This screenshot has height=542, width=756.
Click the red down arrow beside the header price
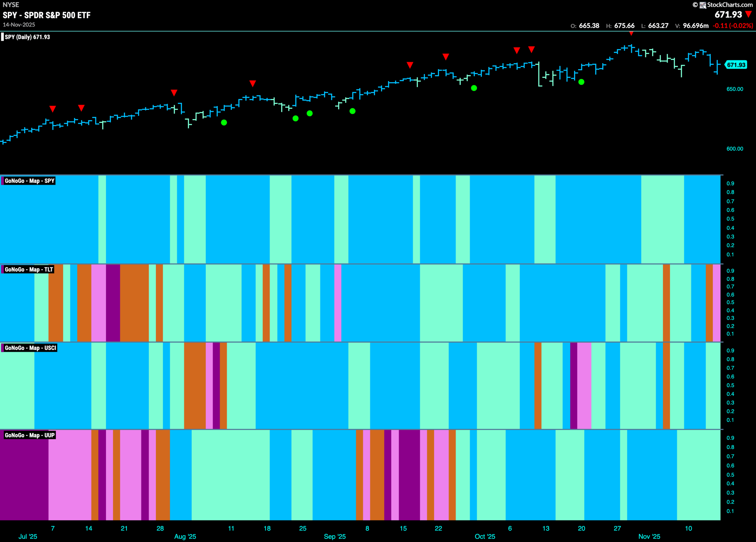click(749, 14)
